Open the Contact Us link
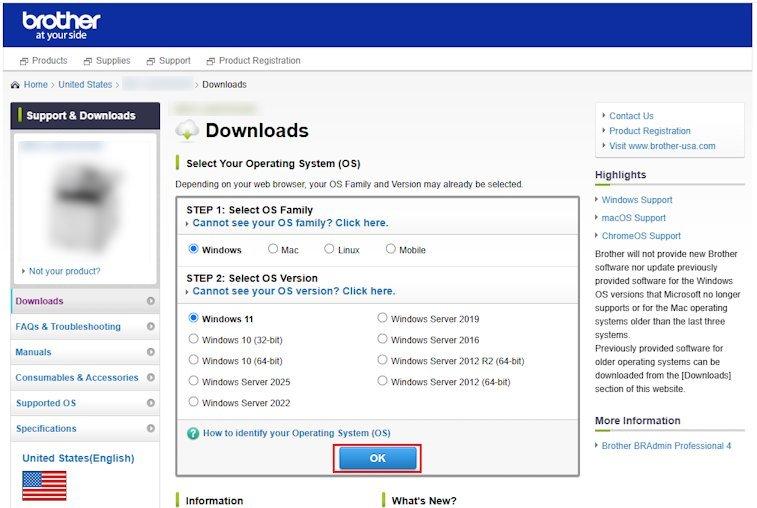 coord(631,116)
